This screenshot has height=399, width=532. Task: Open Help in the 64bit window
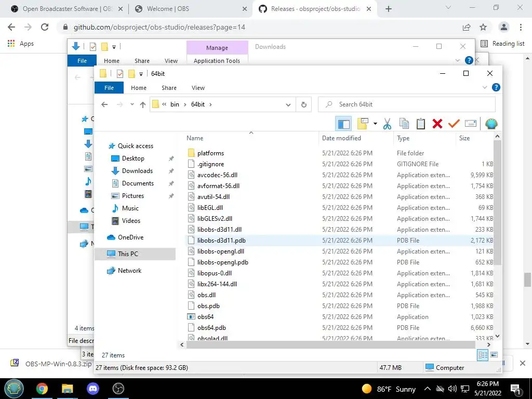tap(496, 87)
